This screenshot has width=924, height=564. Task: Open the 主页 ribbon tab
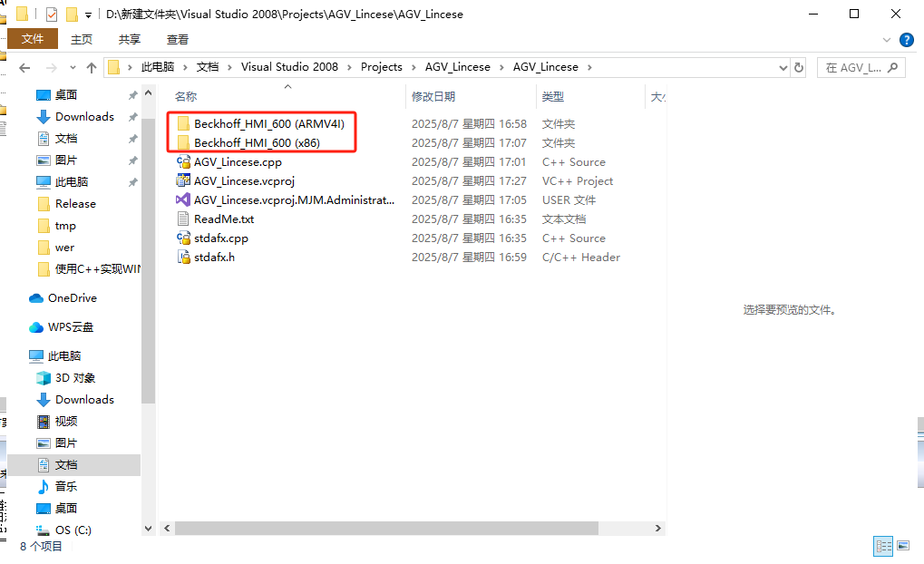82,40
